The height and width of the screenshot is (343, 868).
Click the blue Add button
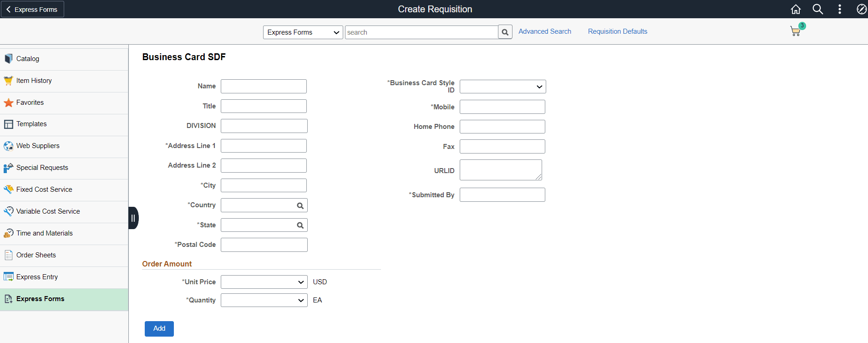pyautogui.click(x=159, y=329)
